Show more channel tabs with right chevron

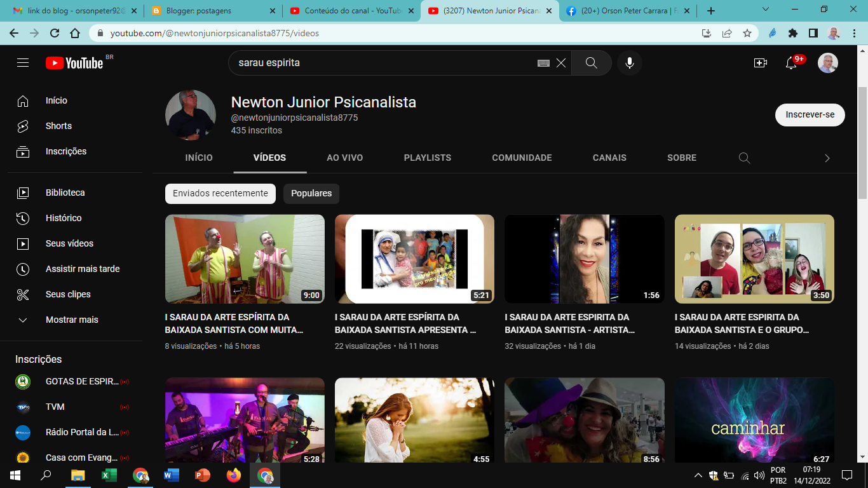point(827,158)
